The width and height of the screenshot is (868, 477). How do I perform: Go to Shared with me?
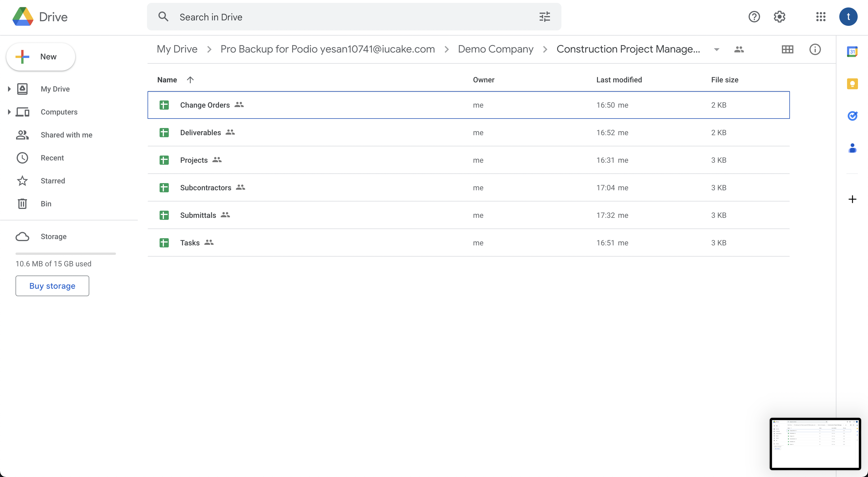click(x=66, y=135)
